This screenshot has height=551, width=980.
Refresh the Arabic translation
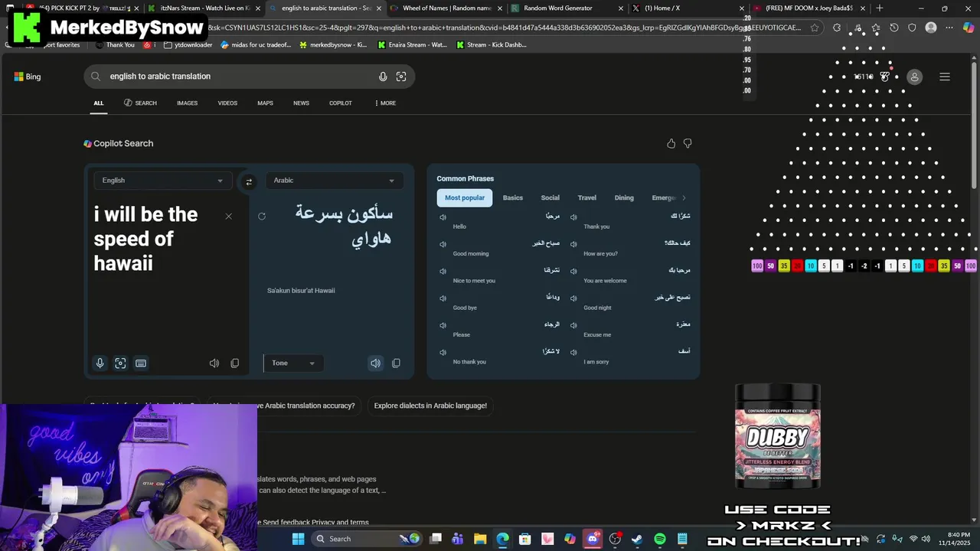(262, 217)
